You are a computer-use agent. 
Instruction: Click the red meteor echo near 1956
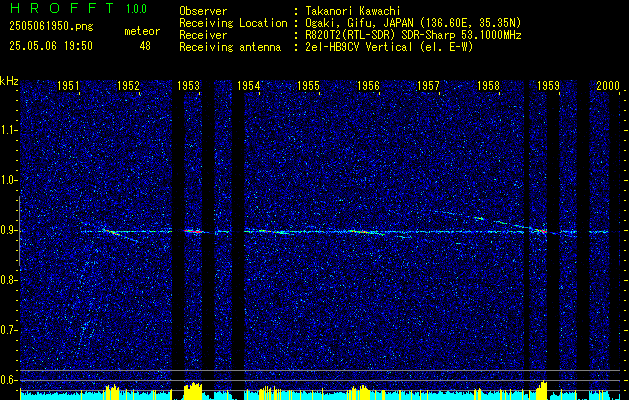click(362, 232)
